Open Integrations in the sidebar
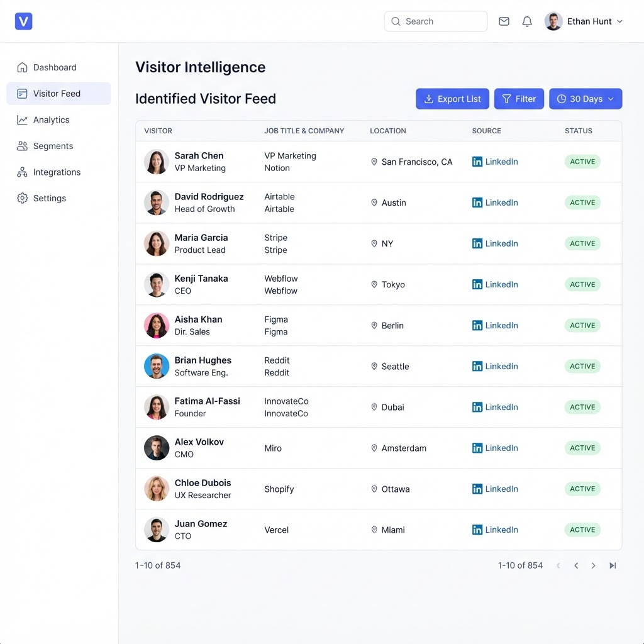644x644 pixels. coord(58,172)
